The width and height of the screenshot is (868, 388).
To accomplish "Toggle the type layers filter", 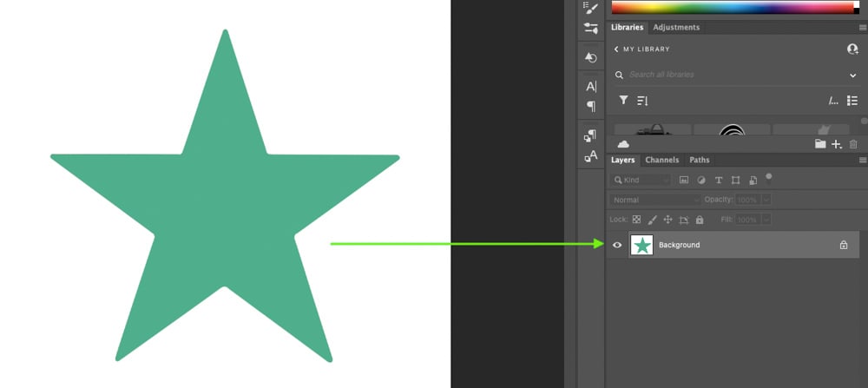I will (x=719, y=180).
